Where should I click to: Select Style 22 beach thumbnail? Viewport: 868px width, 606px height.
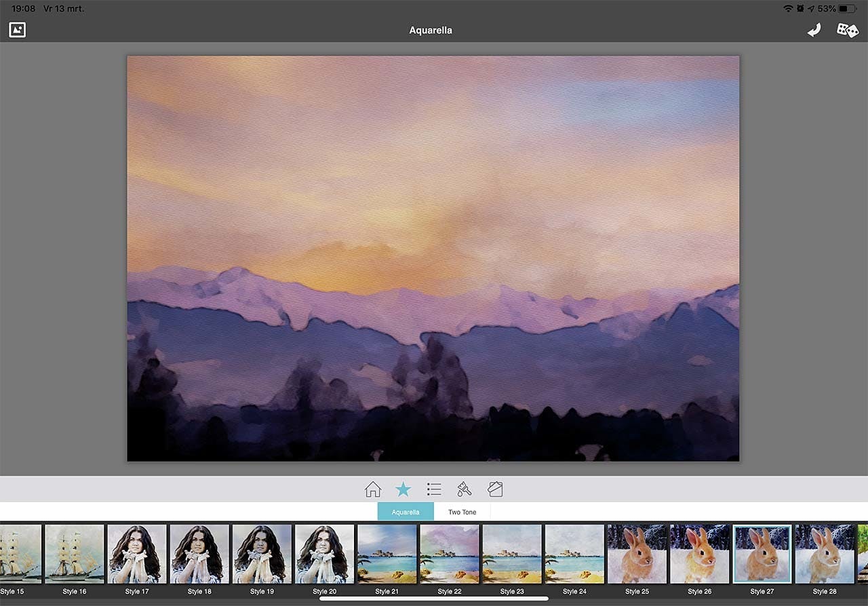450,554
